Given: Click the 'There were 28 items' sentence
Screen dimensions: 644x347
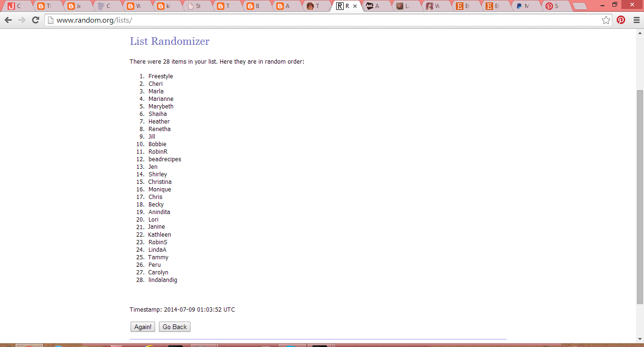Looking at the screenshot, I should tap(217, 62).
